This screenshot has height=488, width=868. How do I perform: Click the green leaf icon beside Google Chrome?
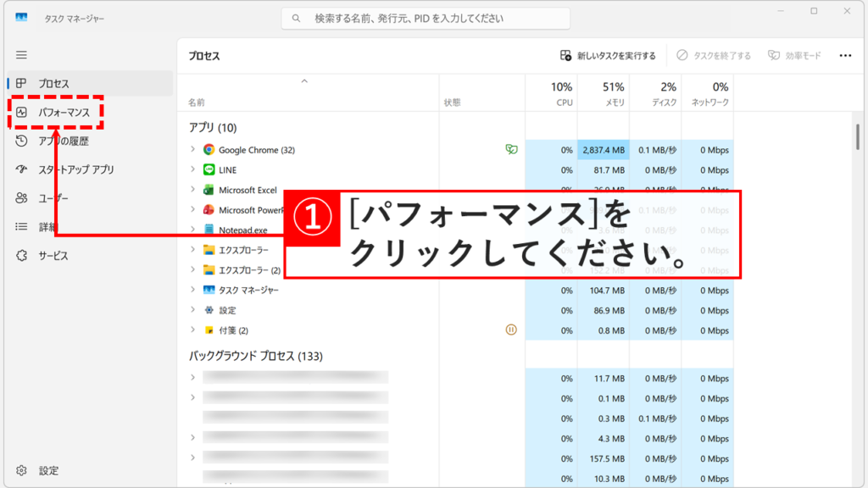[512, 149]
